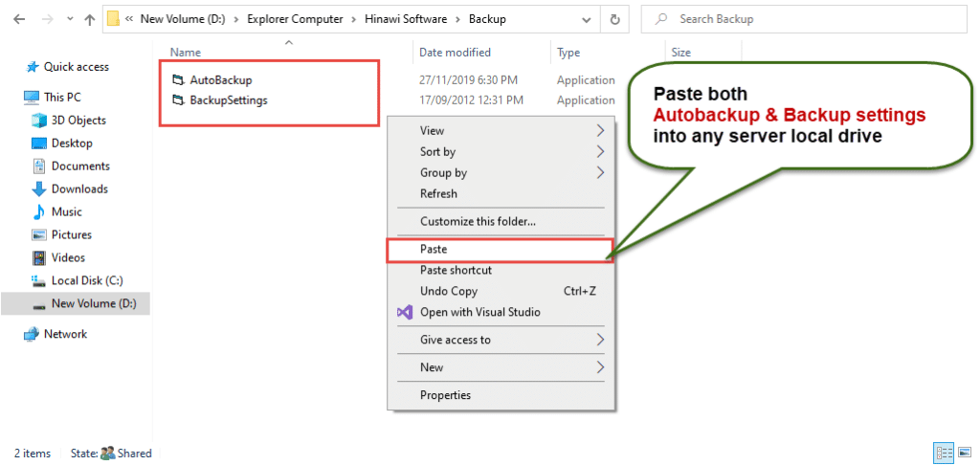The width and height of the screenshot is (980, 465).
Task: Open address bar history dropdown
Action: pyautogui.click(x=584, y=19)
